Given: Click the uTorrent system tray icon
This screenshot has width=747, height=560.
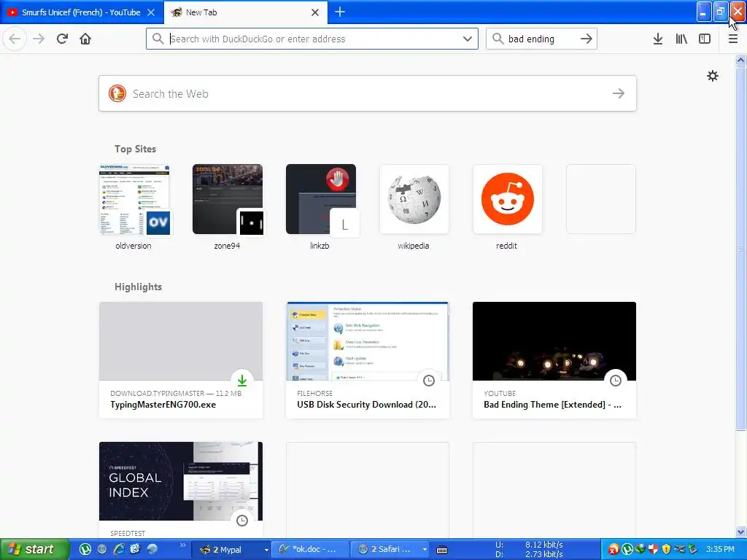Looking at the screenshot, I should pos(627,549).
